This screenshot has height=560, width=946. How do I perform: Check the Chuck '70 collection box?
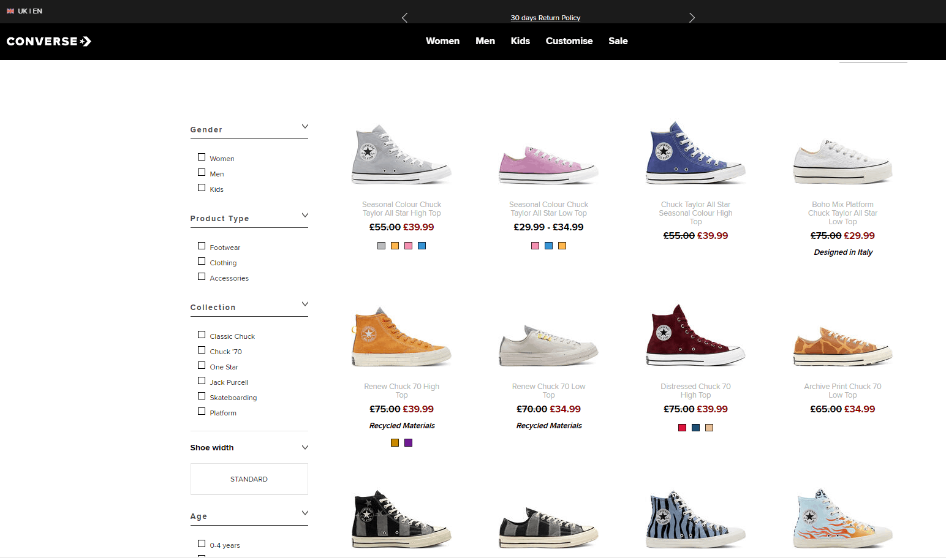point(202,350)
